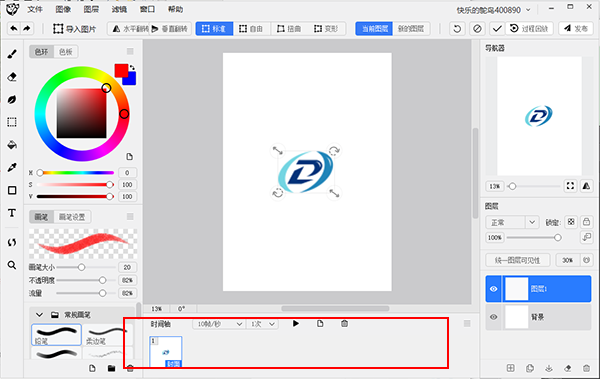The image size is (600, 379).
Task: Click the red foreground color swatch
Action: [121, 70]
